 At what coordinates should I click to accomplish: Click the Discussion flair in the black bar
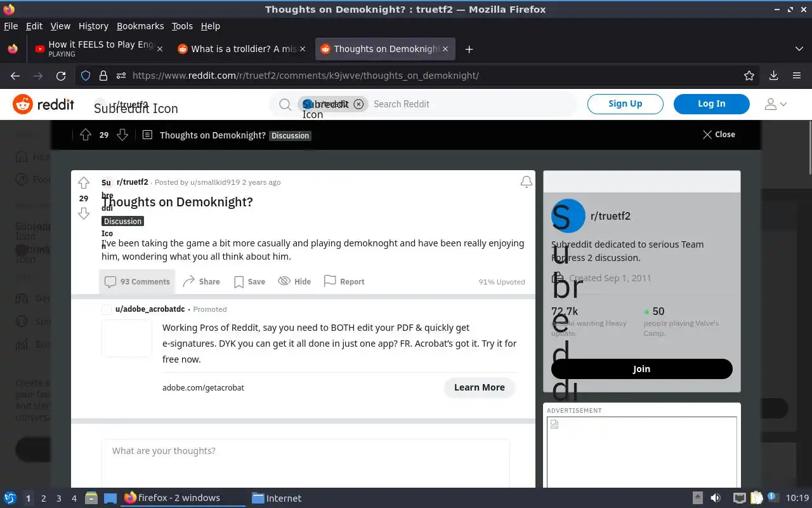click(x=290, y=136)
